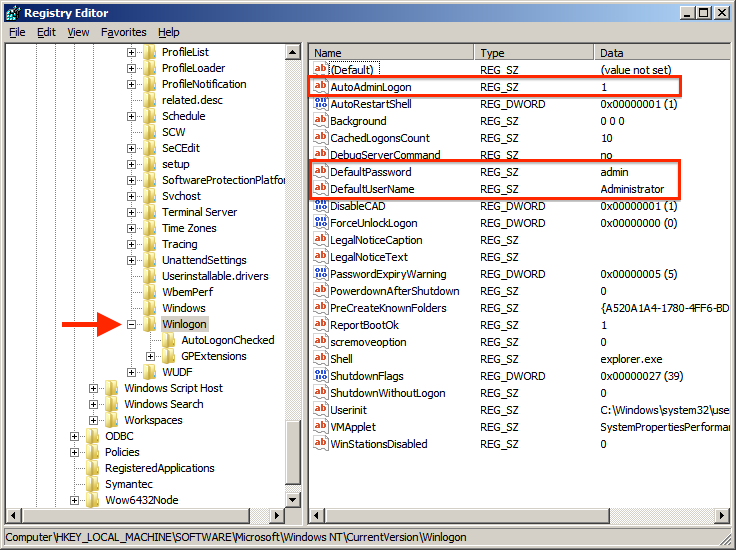The height and width of the screenshot is (550, 736).
Task: Sort values by the Name column header
Action: click(x=391, y=53)
